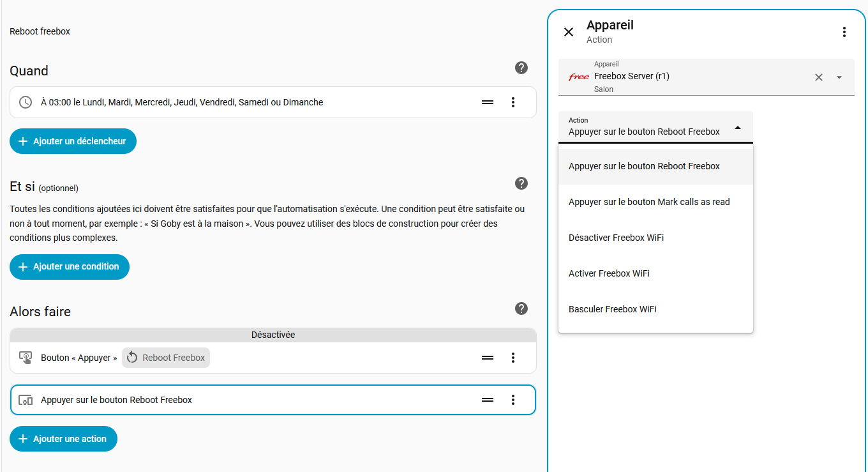Open three-dot menu for the 03:00 trigger
868x472 pixels.
(x=513, y=102)
